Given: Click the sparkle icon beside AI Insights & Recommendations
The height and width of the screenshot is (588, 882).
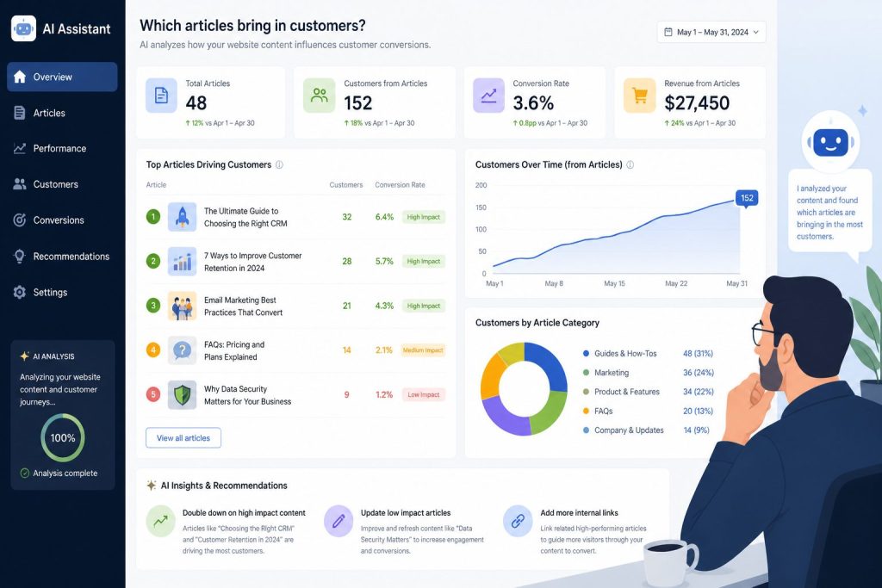Looking at the screenshot, I should [x=152, y=486].
